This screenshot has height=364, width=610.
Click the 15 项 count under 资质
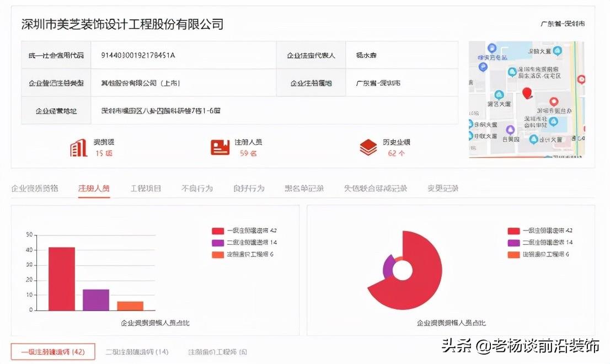point(104,153)
